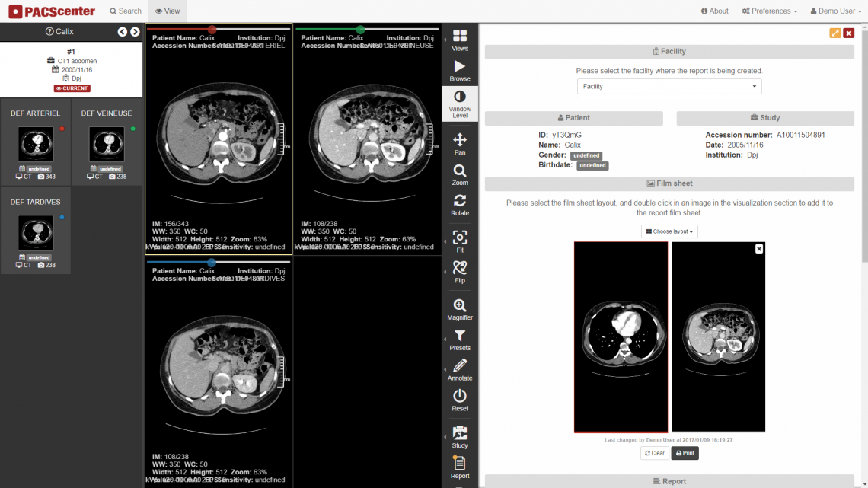Click the red arterial series slider handle
Viewport: 868px width, 488px height.
212,30
